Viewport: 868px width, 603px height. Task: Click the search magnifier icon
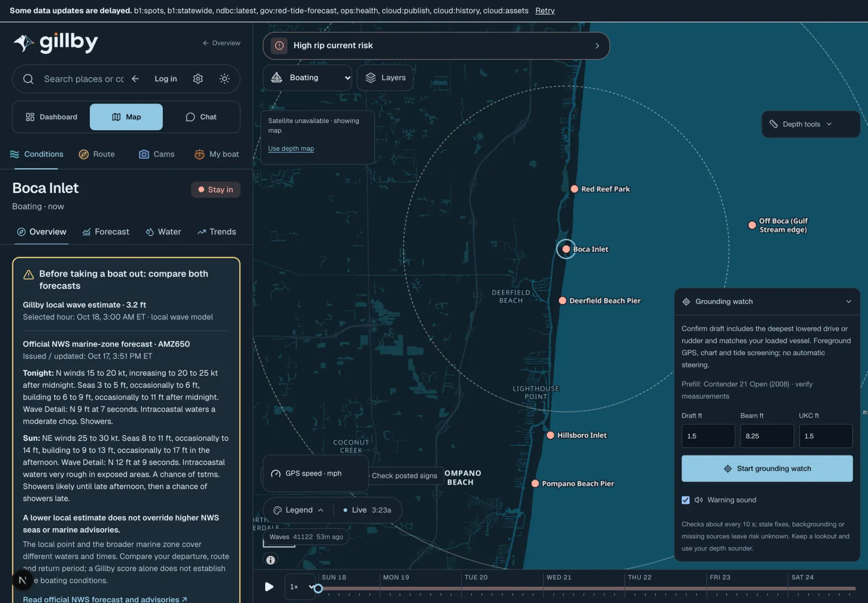(28, 79)
